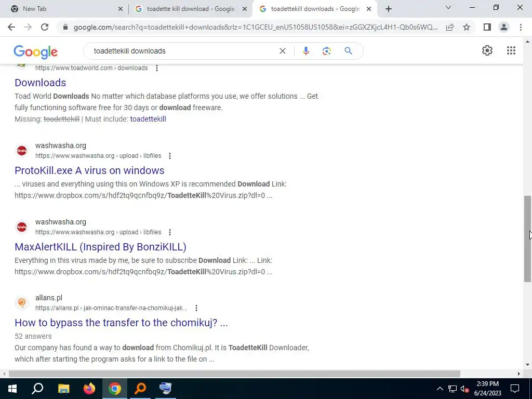This screenshot has height=399, width=532.
Task: Start voice search with the microphone icon
Action: 305,51
